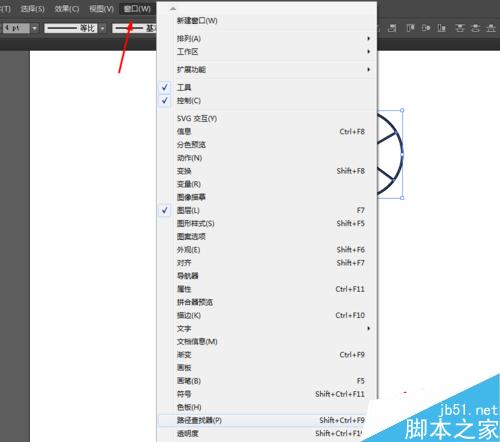Uncheck the 工具 panel entry
The height and width of the screenshot is (442, 500).
click(267, 87)
